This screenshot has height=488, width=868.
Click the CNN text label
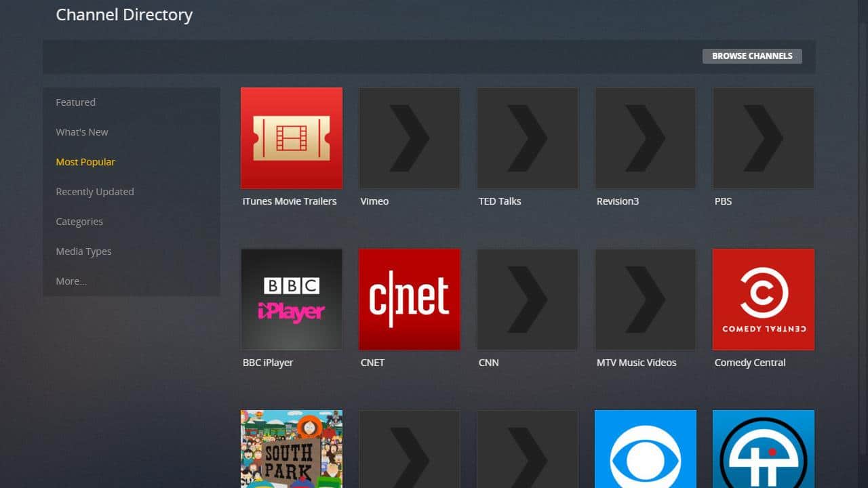click(x=488, y=363)
